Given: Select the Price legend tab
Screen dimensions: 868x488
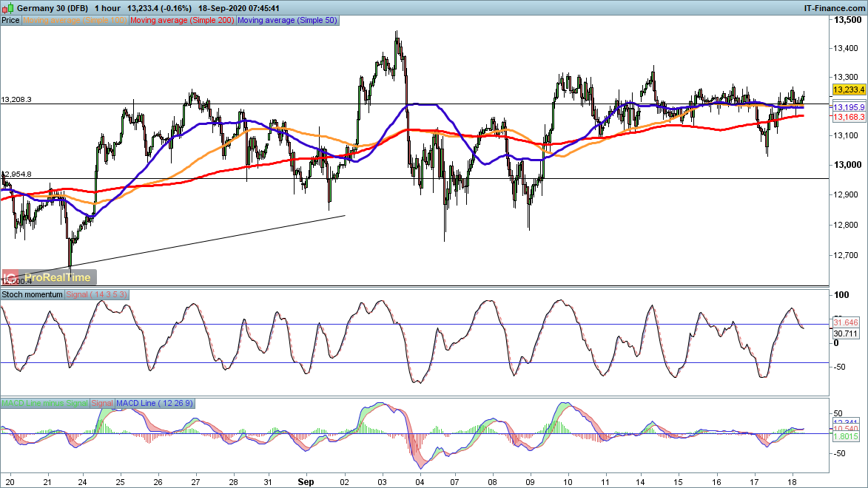Looking at the screenshot, I should click(x=10, y=20).
